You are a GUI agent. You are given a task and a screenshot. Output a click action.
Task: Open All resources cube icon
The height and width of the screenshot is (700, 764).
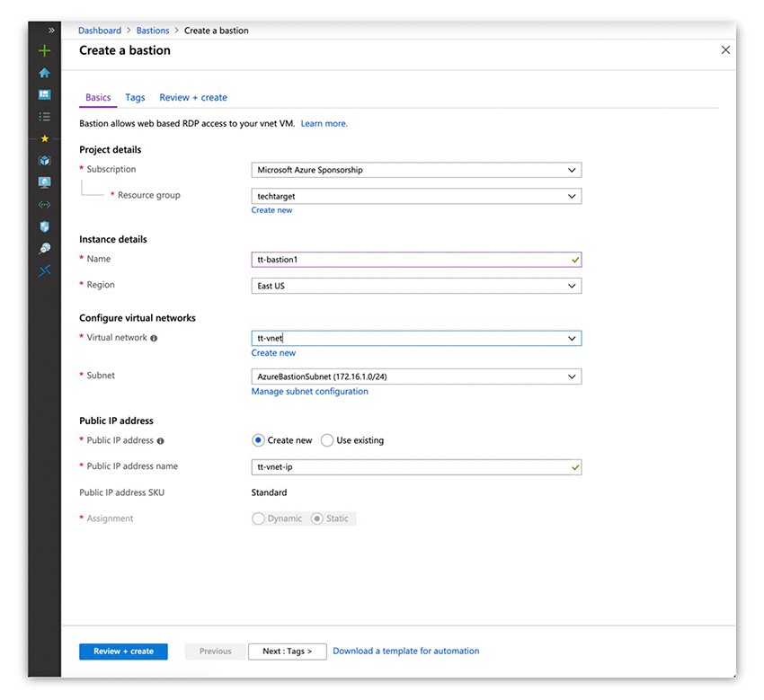point(43,160)
